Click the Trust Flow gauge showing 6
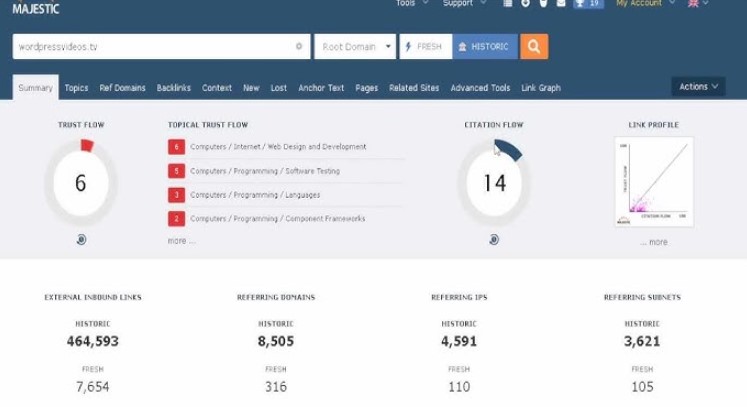This screenshot has width=747, height=407. pos(81,183)
